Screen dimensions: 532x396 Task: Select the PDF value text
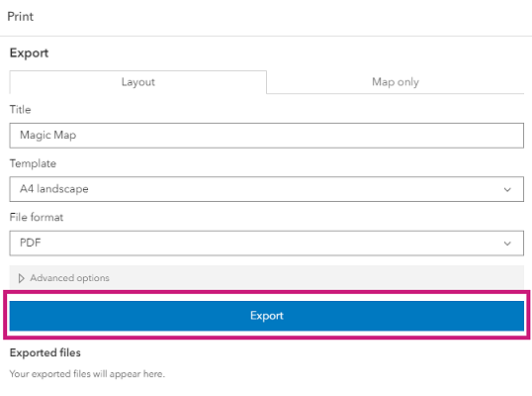(31, 243)
